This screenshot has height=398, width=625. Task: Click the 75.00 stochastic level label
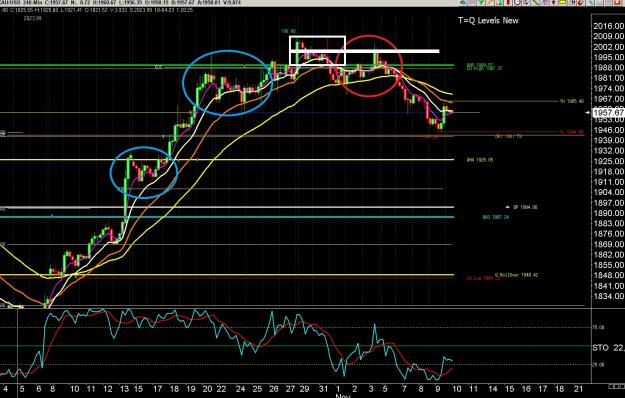[x=599, y=327]
